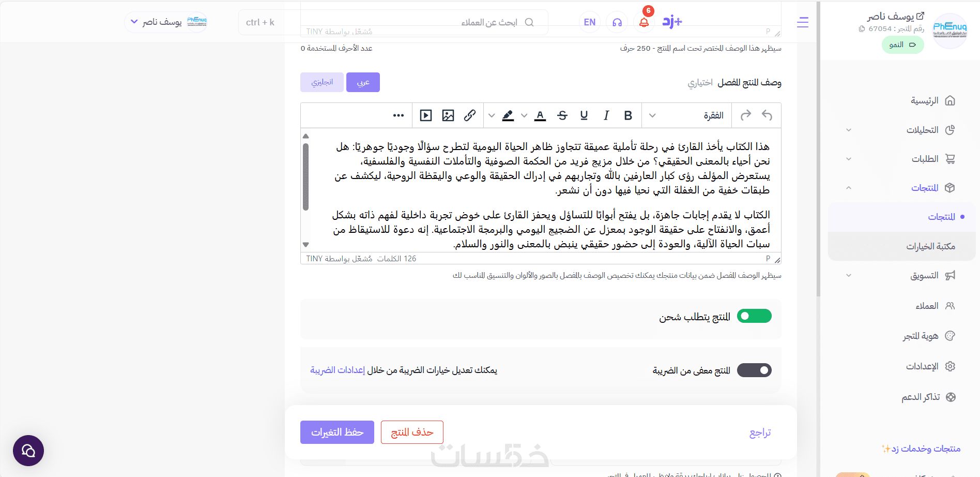
Task: Click the editor vertical scrollbar thumb
Action: coord(305,177)
